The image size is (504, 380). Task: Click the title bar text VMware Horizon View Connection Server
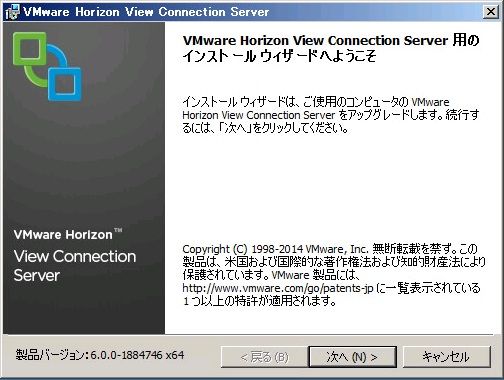tap(146, 12)
